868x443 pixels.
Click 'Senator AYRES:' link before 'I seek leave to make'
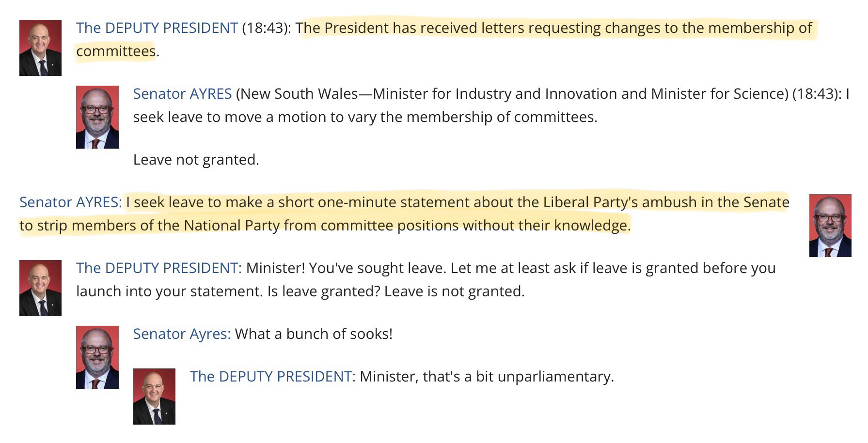71,202
